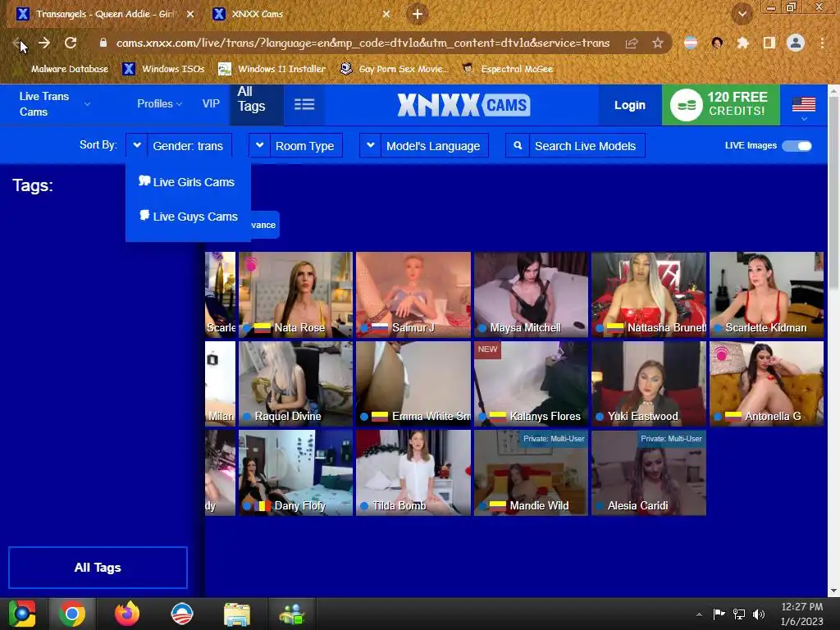Open the Chrome three-dot menu
840x630 pixels.
[822, 43]
